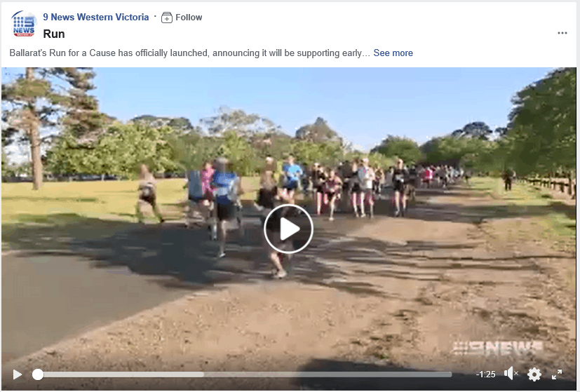580x392 pixels.
Task: Click the blue sky area of video
Action: (x=333, y=96)
